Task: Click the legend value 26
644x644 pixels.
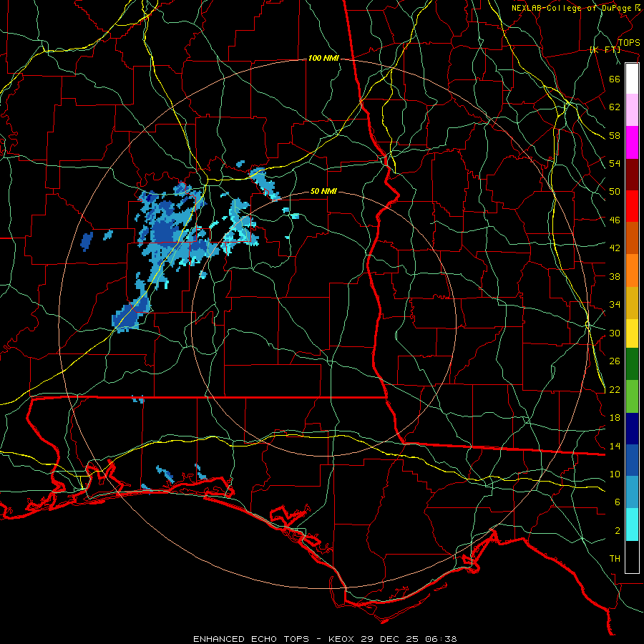Action: [615, 361]
